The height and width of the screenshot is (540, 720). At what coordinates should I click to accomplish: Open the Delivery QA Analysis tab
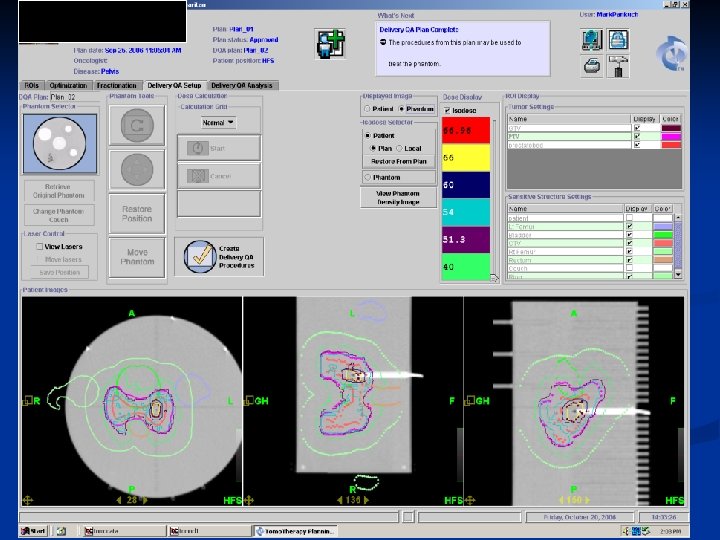(x=242, y=85)
